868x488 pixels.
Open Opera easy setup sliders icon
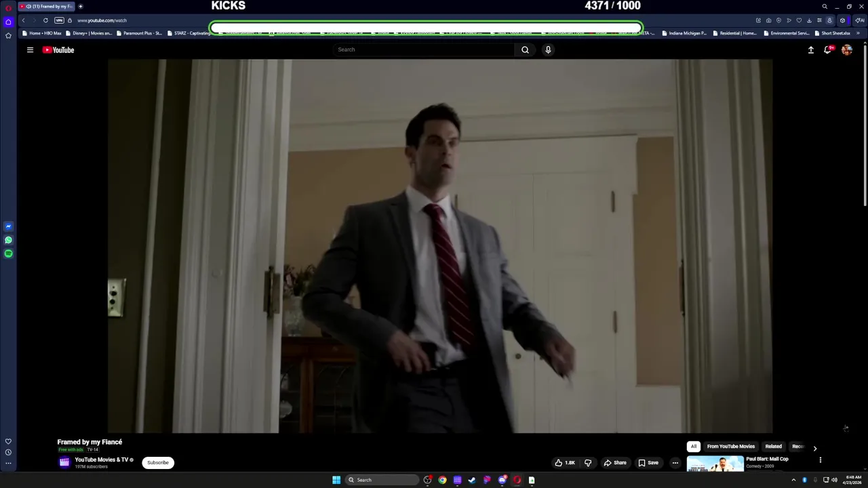pyautogui.click(x=819, y=20)
